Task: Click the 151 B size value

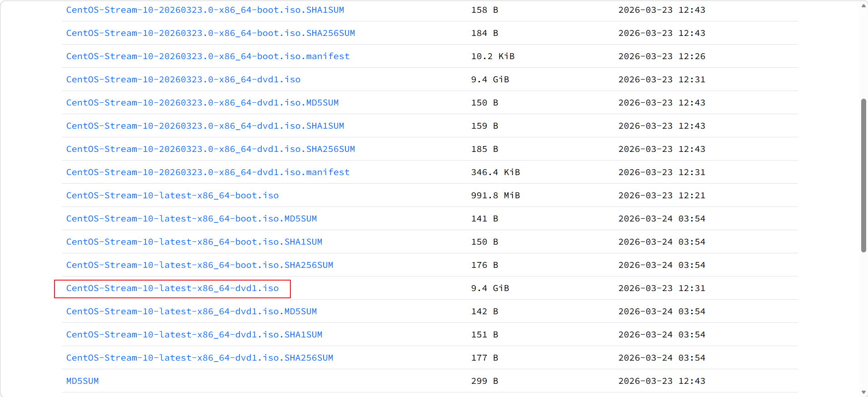Action: pyautogui.click(x=484, y=335)
